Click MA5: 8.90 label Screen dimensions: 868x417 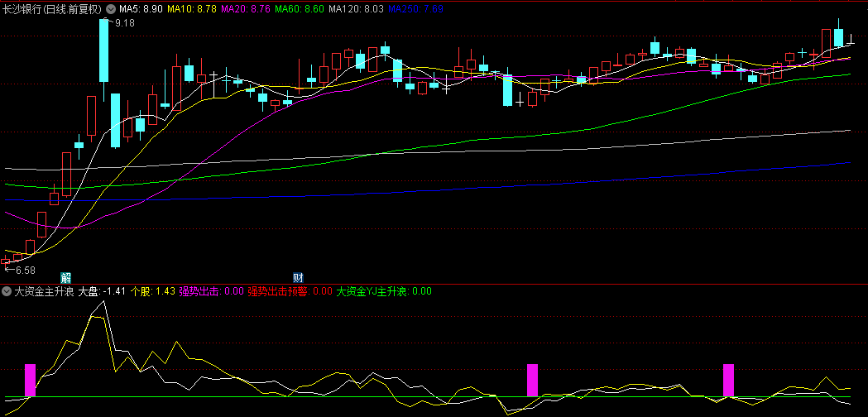(x=140, y=9)
